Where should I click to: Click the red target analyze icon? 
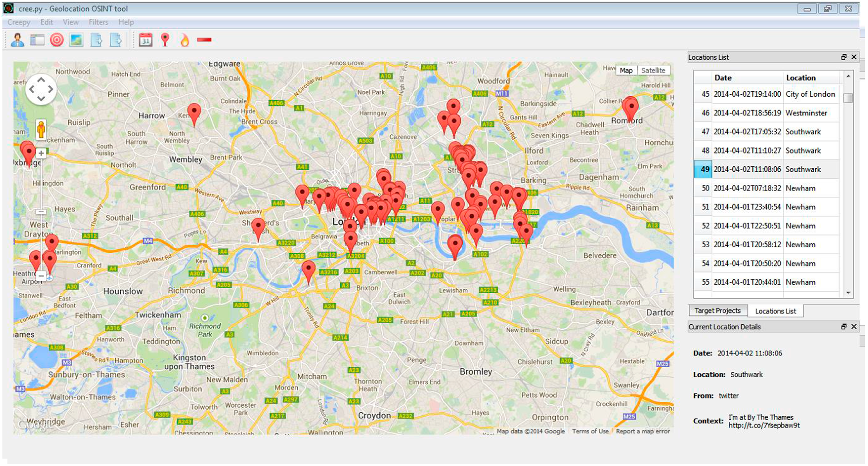point(57,40)
